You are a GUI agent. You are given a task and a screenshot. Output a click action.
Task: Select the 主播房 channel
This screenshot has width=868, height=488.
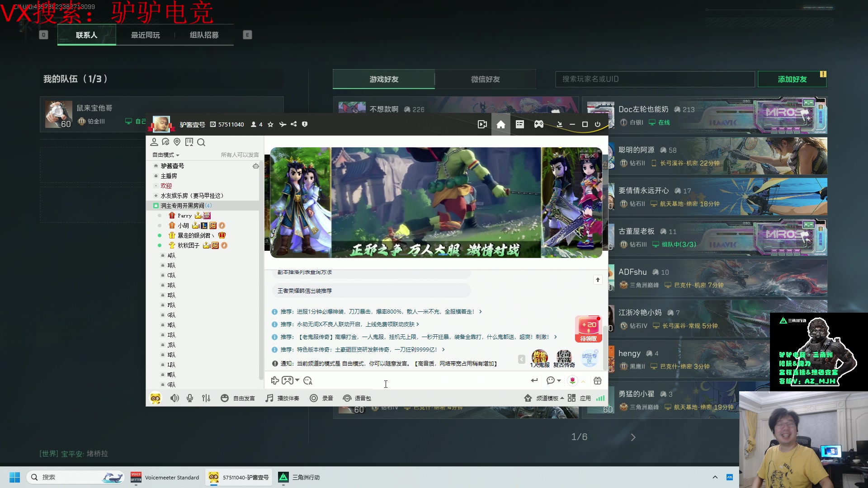pyautogui.click(x=169, y=176)
